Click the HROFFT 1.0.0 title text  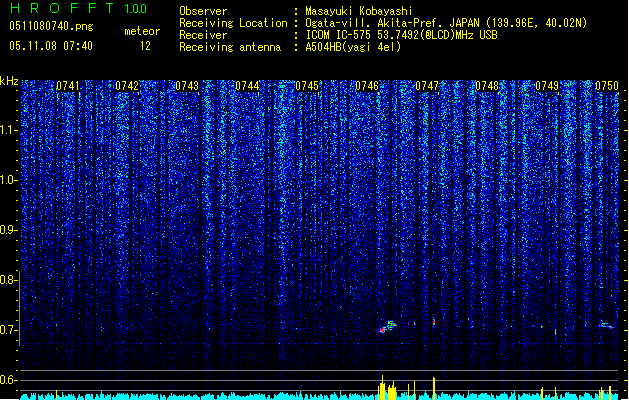point(79,8)
